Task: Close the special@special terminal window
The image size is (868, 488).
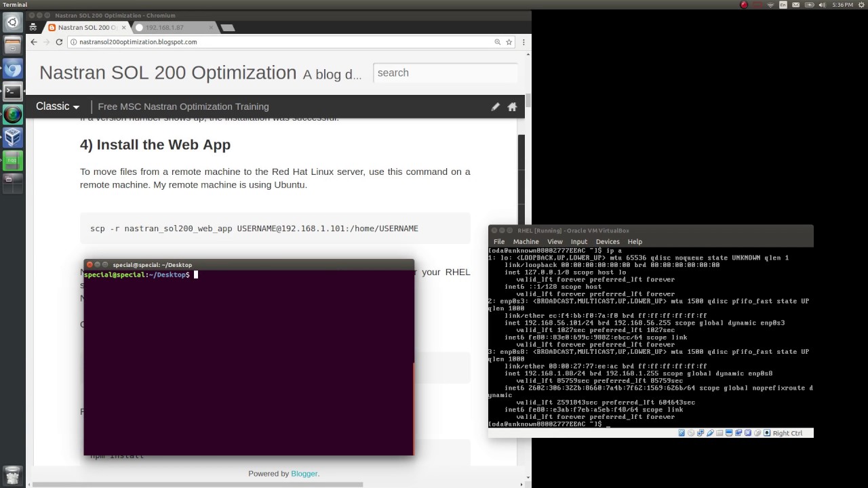Action: point(90,264)
